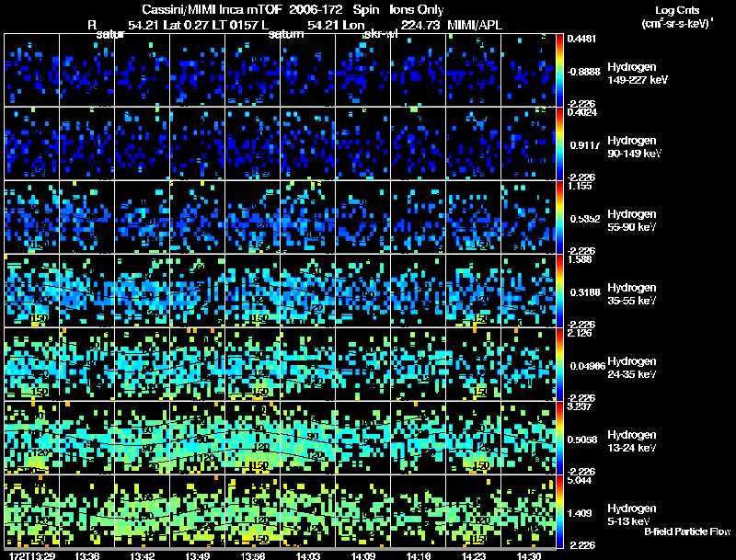Click the color bar beside Hydrogen 5-13 keV
The width and height of the screenshot is (736, 560).
[x=559, y=512]
